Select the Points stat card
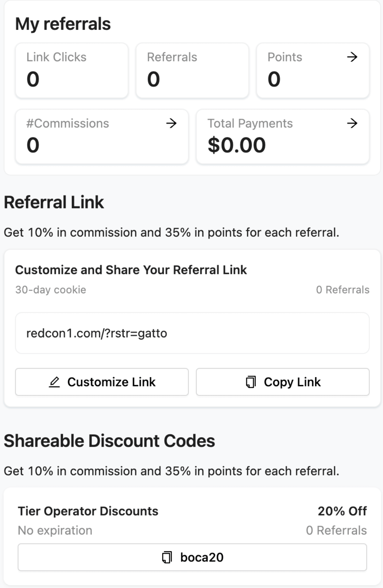Viewport: 383px width, 588px height. pos(313,71)
